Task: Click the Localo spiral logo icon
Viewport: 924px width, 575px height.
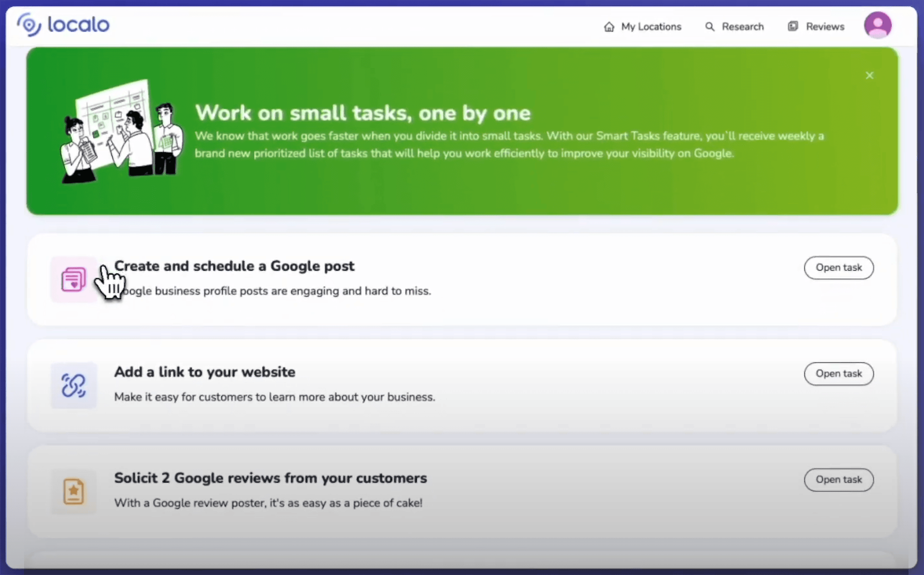Action: (29, 25)
